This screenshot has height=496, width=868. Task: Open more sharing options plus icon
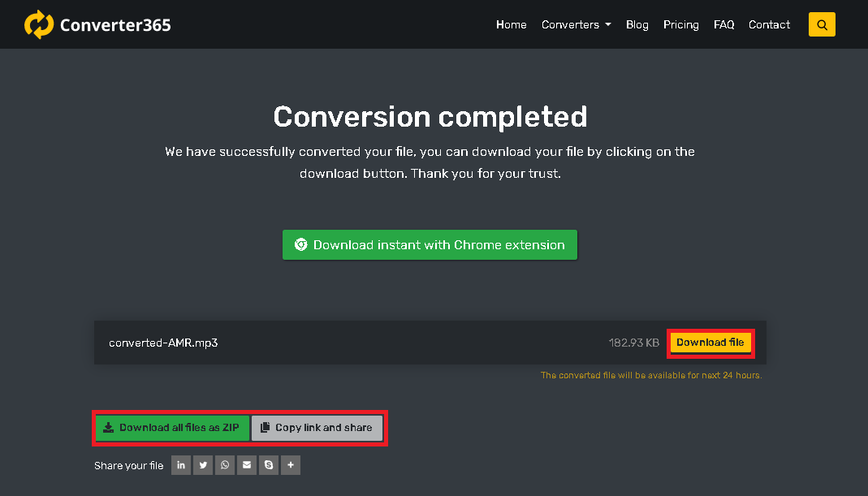(291, 465)
